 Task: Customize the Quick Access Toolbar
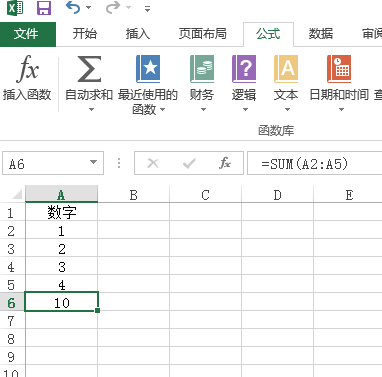pyautogui.click(x=147, y=8)
